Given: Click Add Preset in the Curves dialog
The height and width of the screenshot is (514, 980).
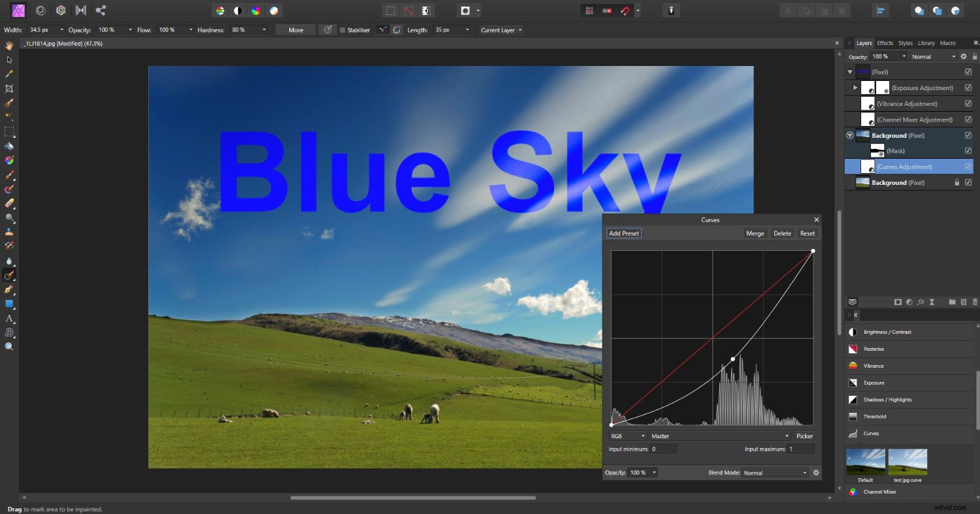Looking at the screenshot, I should point(623,233).
